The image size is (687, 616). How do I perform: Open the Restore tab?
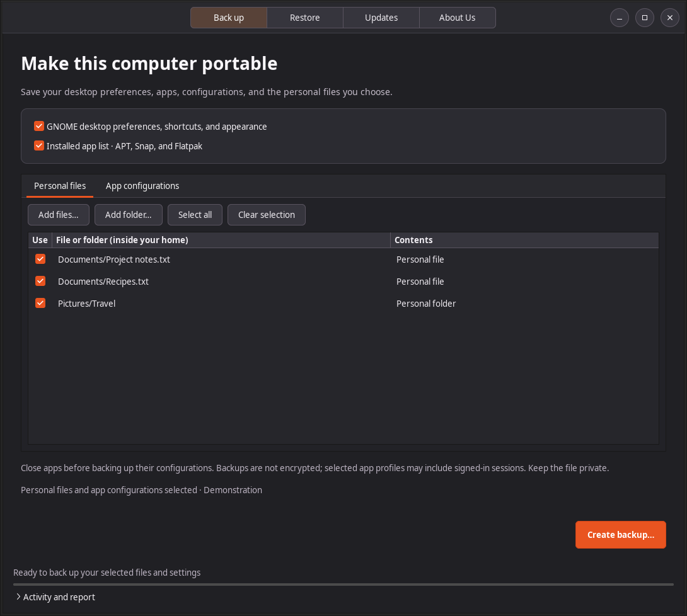[x=305, y=18]
